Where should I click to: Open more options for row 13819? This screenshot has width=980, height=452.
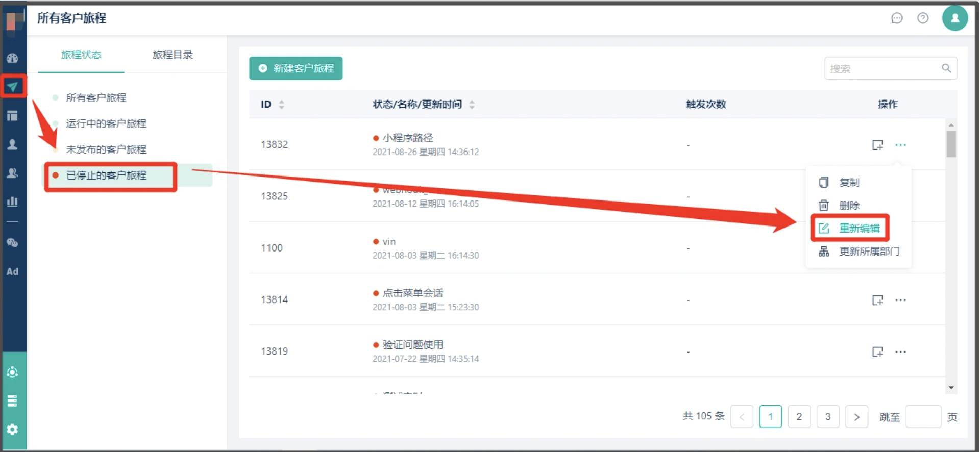(x=901, y=351)
